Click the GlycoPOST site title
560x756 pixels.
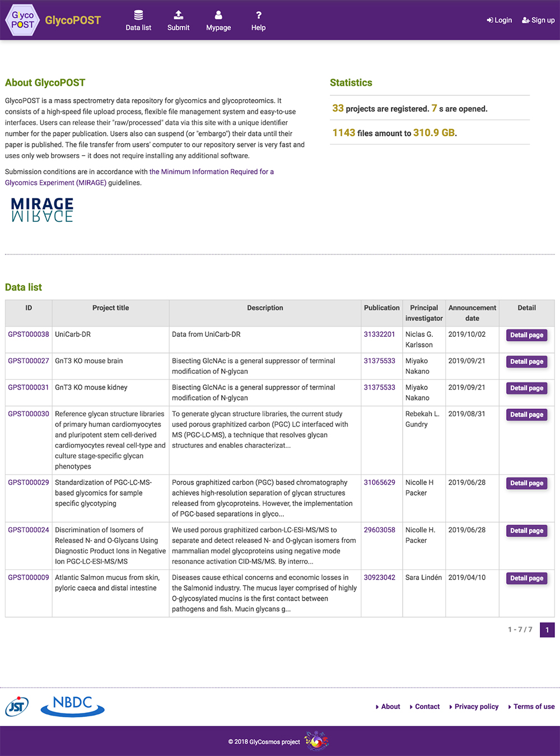point(73,20)
